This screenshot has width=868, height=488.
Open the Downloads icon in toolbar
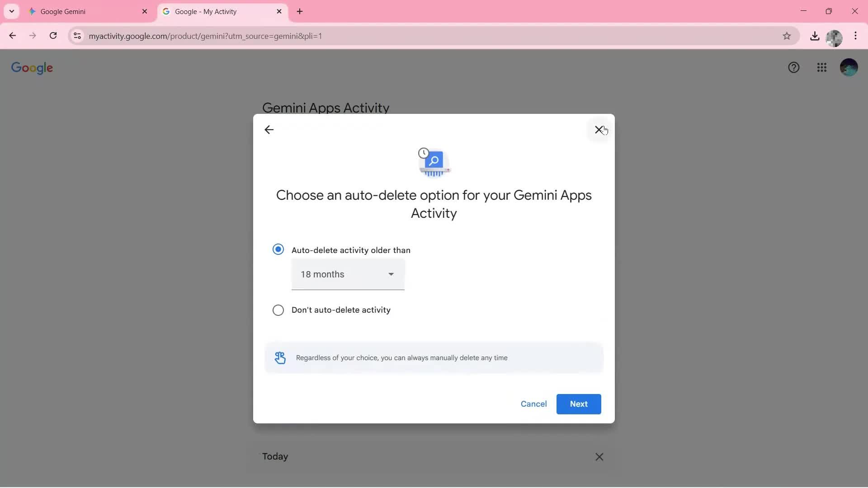[x=815, y=36]
